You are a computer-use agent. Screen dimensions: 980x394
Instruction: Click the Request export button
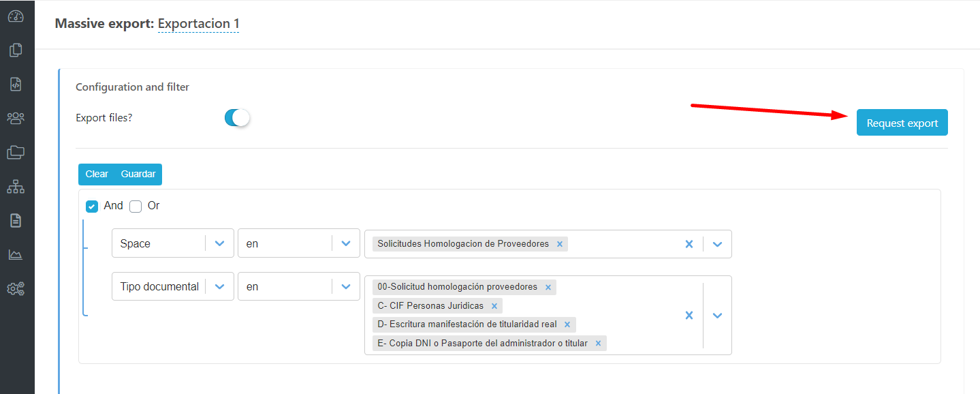coord(902,123)
